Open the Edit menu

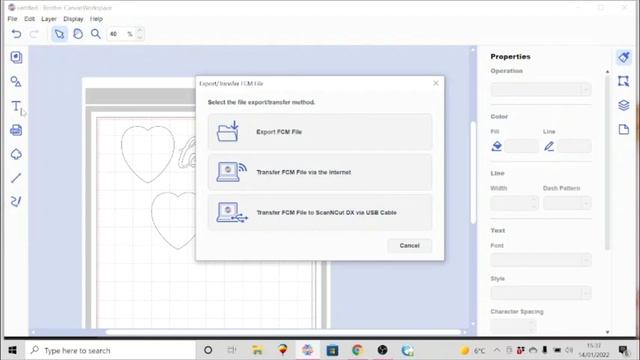coord(29,19)
